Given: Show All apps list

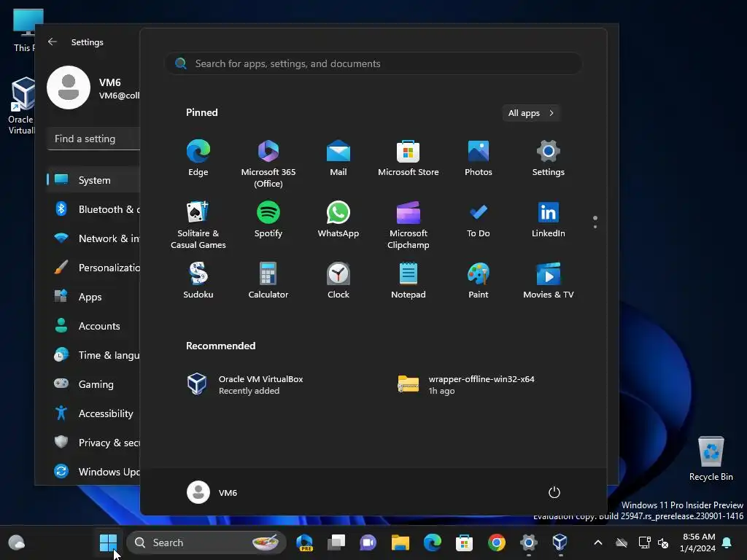Looking at the screenshot, I should click(531, 113).
